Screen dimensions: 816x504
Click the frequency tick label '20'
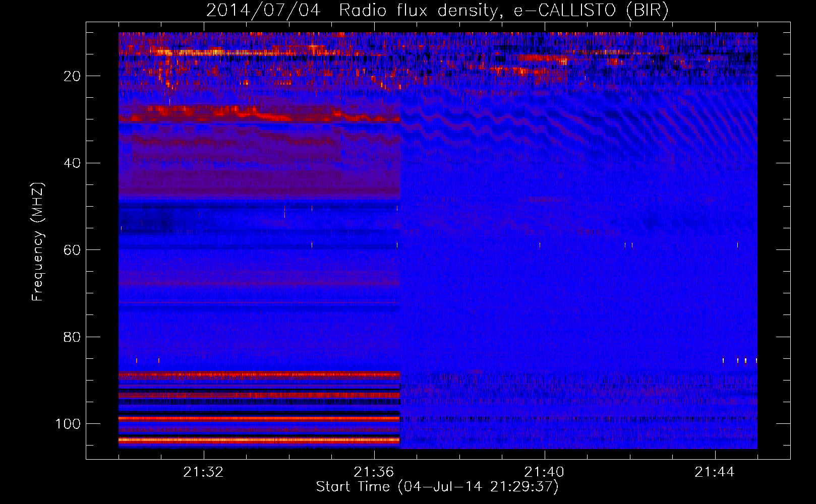click(x=73, y=76)
